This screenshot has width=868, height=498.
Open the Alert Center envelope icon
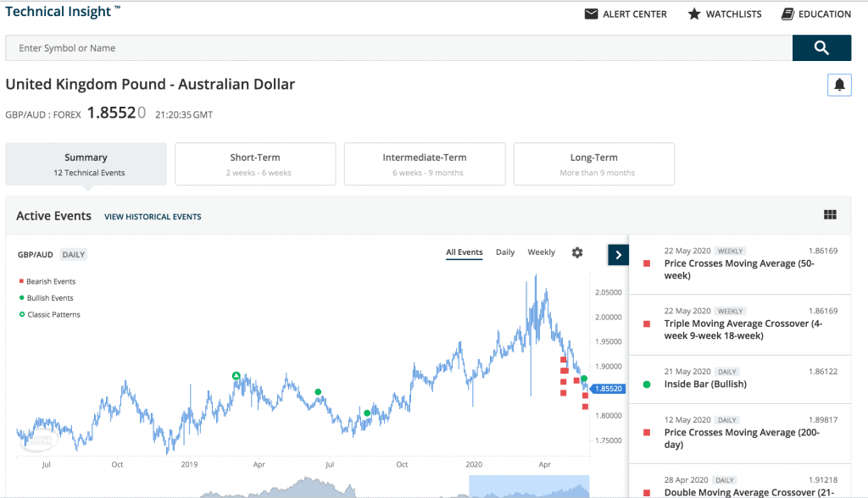591,14
